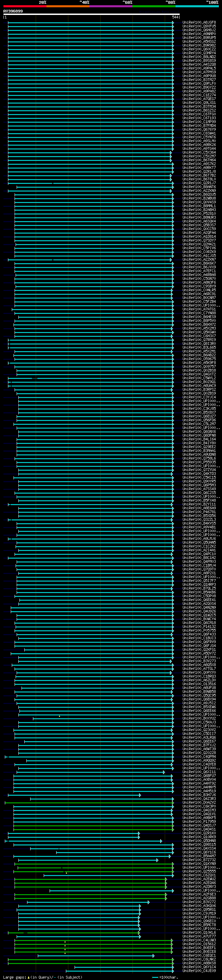Select the UniRef100_B3TM27 label
This screenshot has height=980, width=222.
click(199, 80)
